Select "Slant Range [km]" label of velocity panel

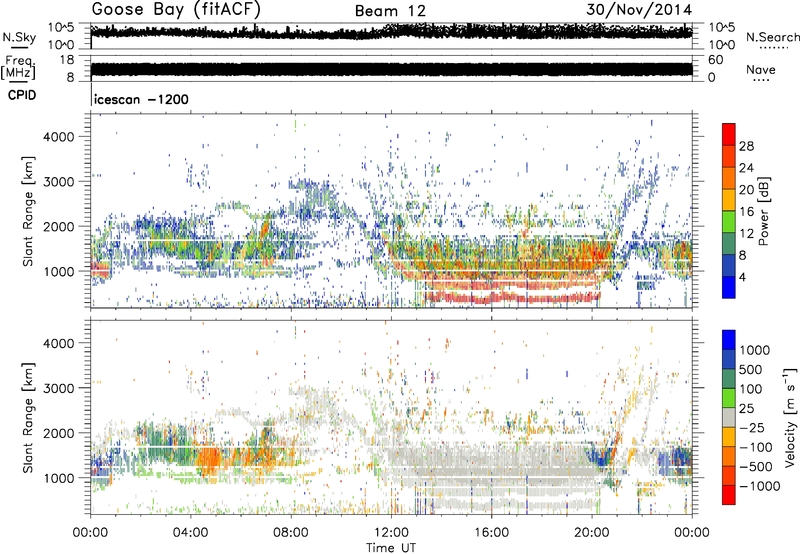pos(28,417)
